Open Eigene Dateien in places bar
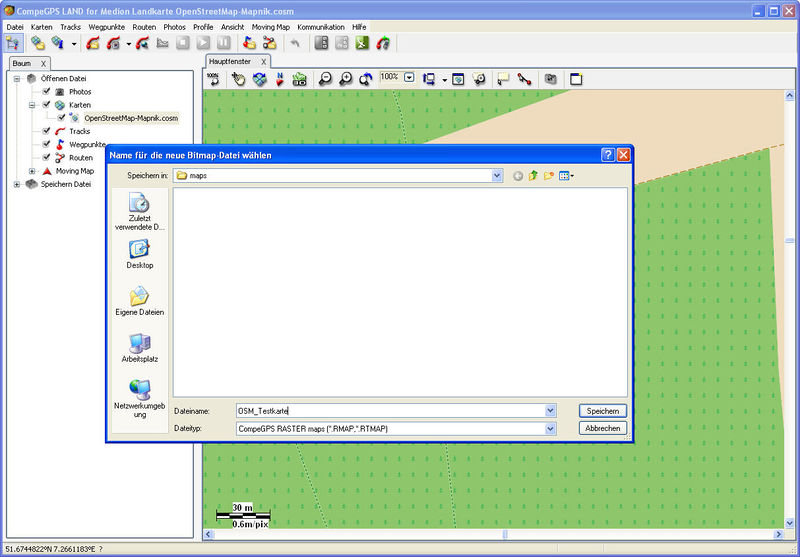The height and width of the screenshot is (557, 800). [139, 300]
